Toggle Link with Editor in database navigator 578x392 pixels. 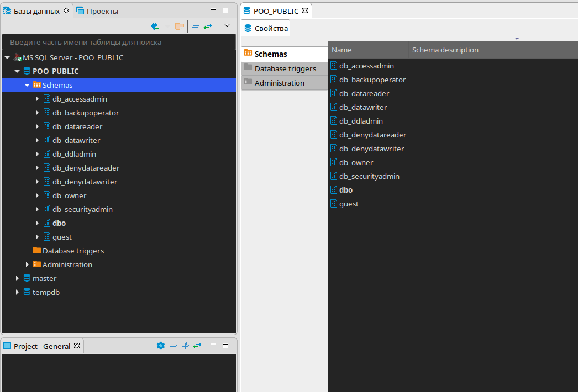208,27
